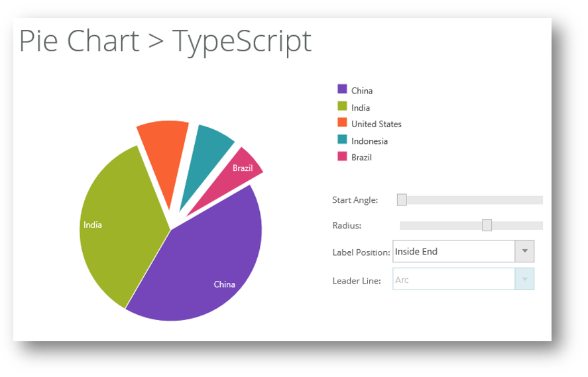Select the United States legend text
Image resolution: width=588 pixels, height=377 pixels.
377,124
